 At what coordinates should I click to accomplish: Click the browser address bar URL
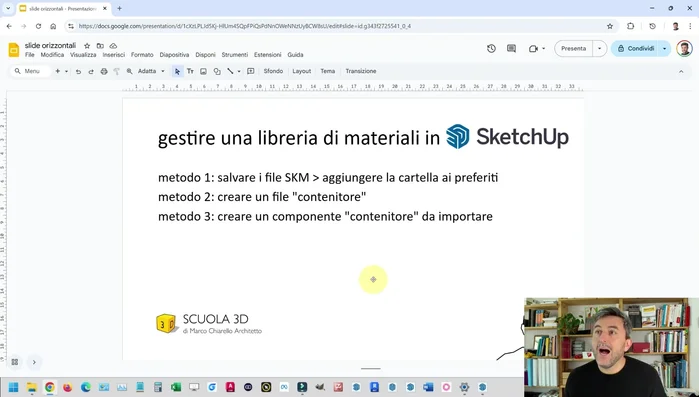pyautogui.click(x=245, y=26)
